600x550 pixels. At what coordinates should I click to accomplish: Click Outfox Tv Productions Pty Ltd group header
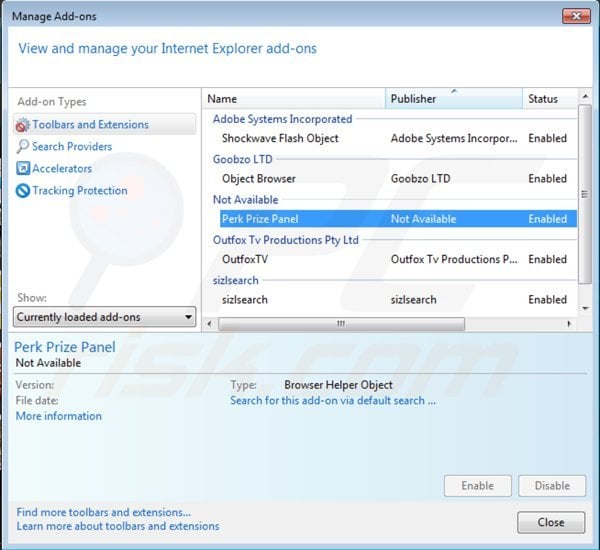[x=285, y=240]
